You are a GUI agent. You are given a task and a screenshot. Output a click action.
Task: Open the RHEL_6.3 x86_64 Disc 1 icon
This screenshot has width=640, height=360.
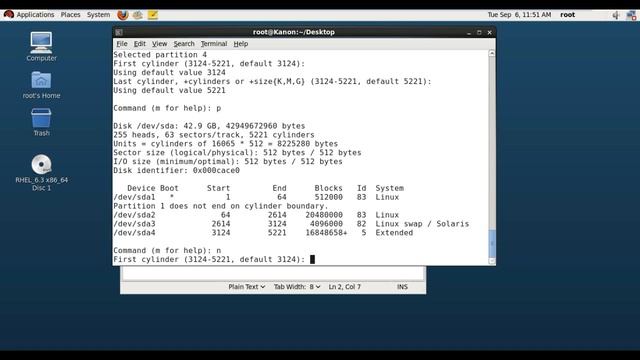tap(41, 173)
